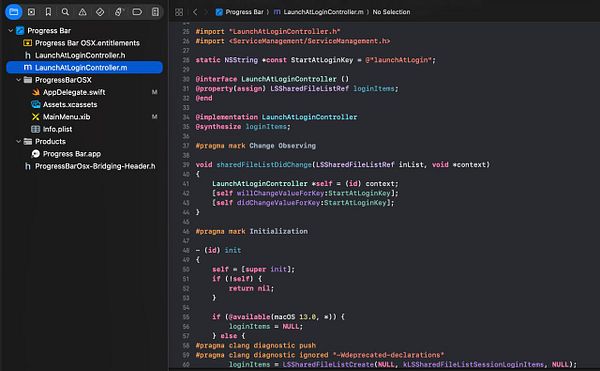The width and height of the screenshot is (600, 371).
Task: Open the Test navigator diamond icon
Action: (100, 12)
